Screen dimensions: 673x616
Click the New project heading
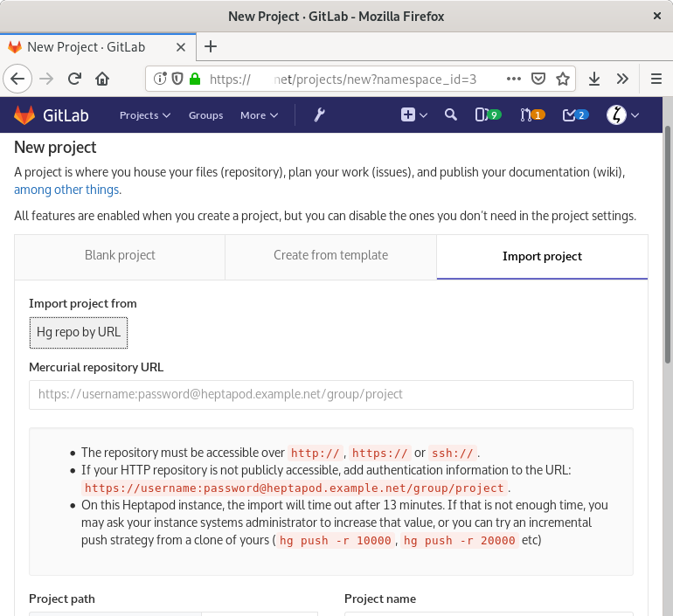click(x=55, y=148)
